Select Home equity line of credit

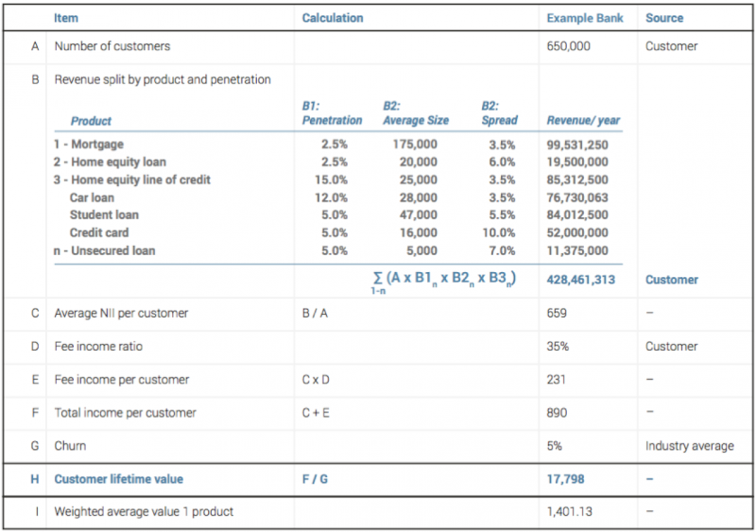132,180
